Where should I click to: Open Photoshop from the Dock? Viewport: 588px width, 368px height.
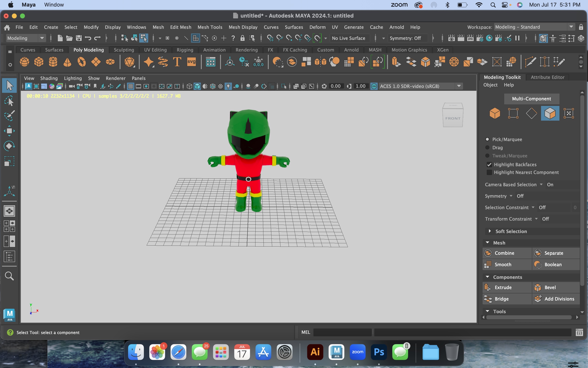(x=379, y=352)
